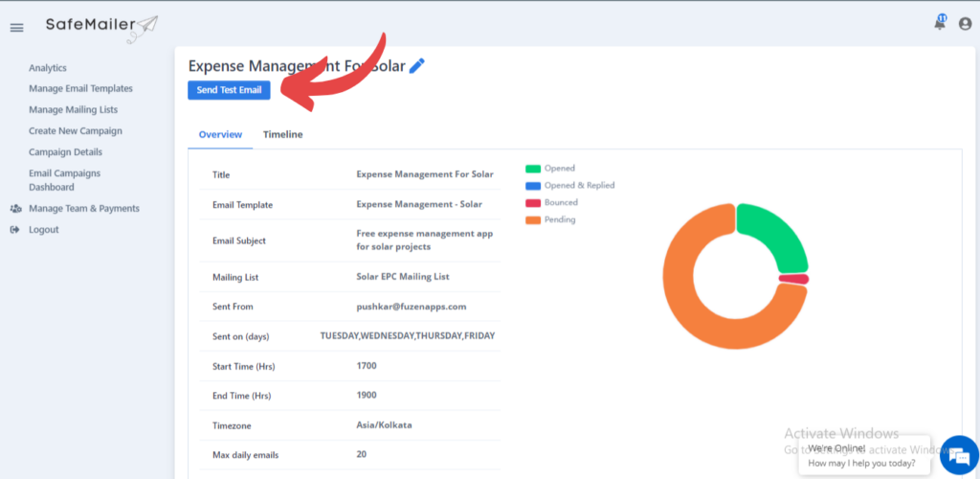Click the campaign heading Expense Management For Solar
The height and width of the screenshot is (479, 980).
pyautogui.click(x=297, y=66)
